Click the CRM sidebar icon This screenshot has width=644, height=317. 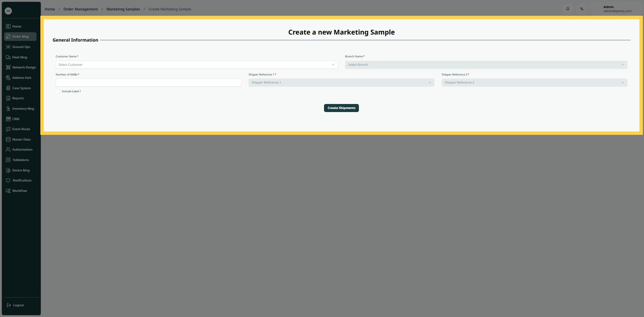[8, 119]
